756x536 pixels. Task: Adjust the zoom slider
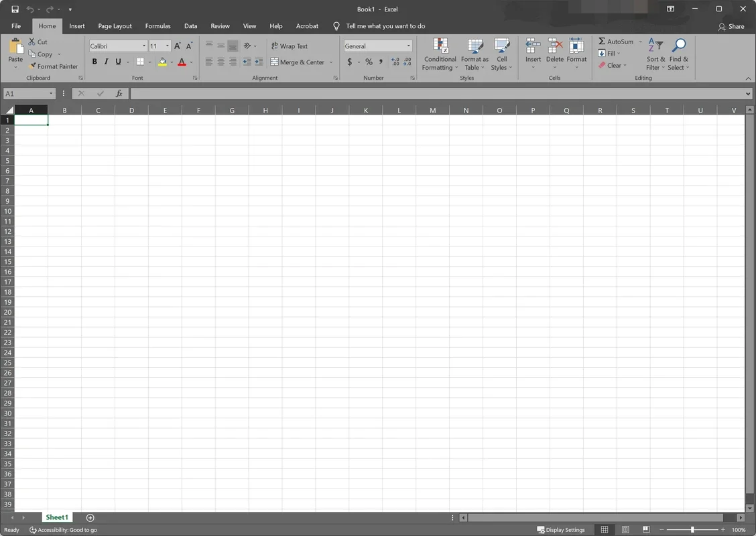[692, 529]
